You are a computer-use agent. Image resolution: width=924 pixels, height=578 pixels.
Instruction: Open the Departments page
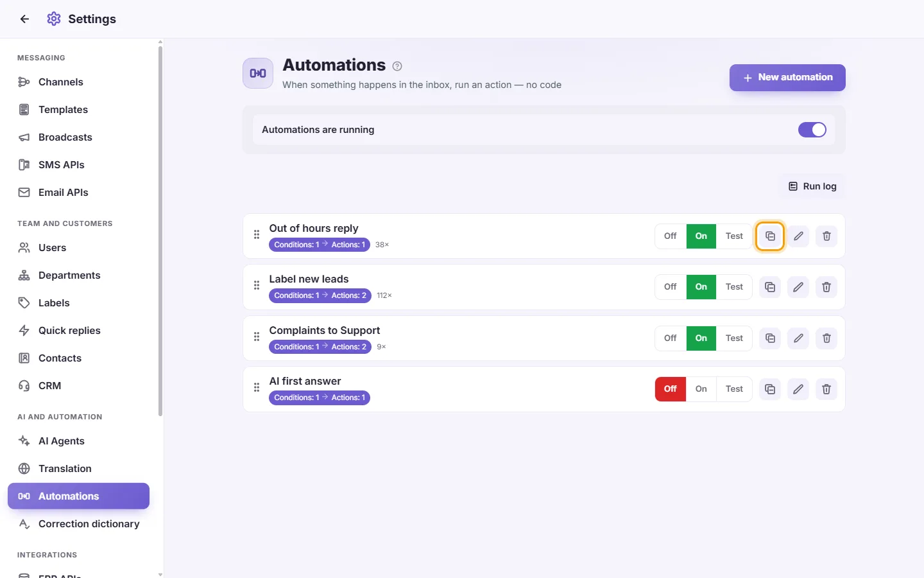(x=78, y=276)
